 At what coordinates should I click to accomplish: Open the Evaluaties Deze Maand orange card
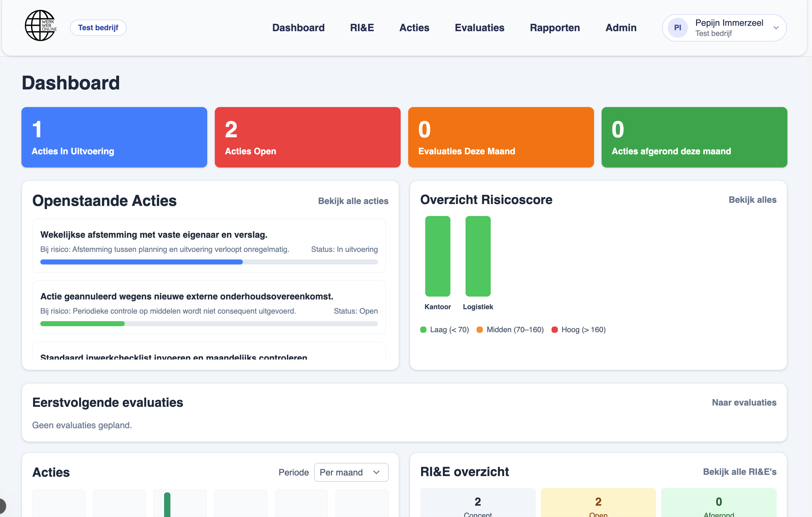(501, 137)
